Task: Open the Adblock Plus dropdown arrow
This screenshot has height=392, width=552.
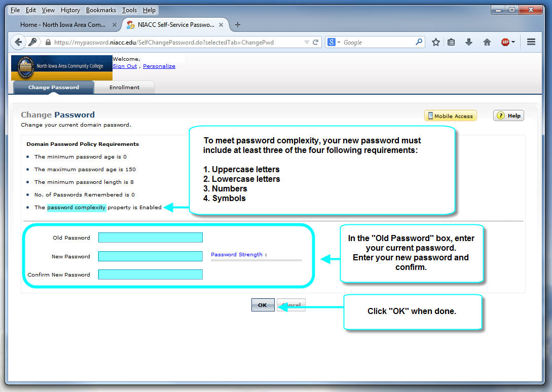Action: [x=513, y=42]
